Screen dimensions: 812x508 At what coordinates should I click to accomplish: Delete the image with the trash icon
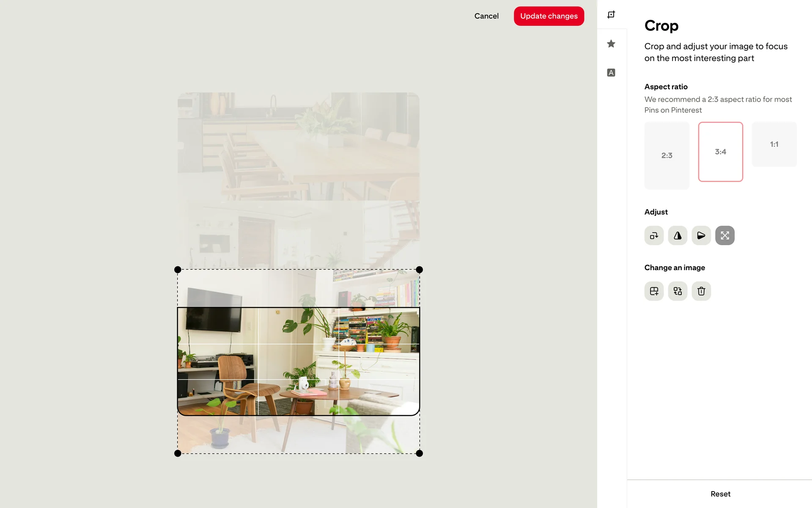tap(701, 291)
